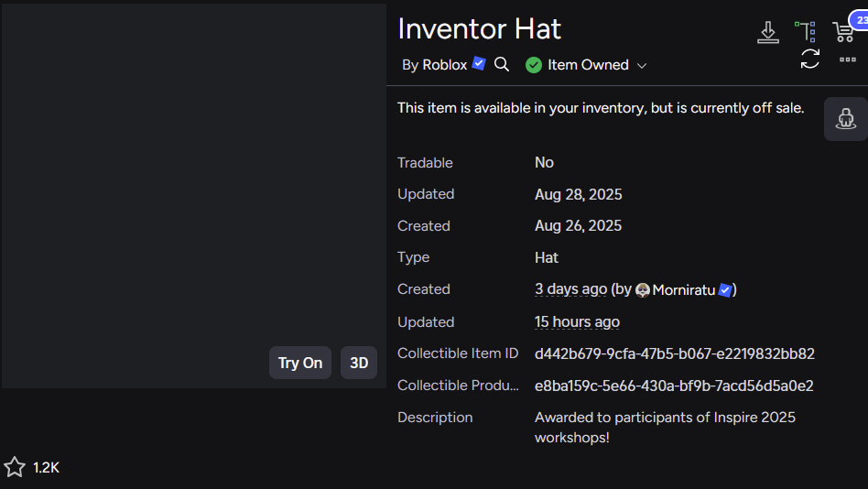The image size is (868, 489).
Task: Click the download asset icon
Action: (x=768, y=32)
